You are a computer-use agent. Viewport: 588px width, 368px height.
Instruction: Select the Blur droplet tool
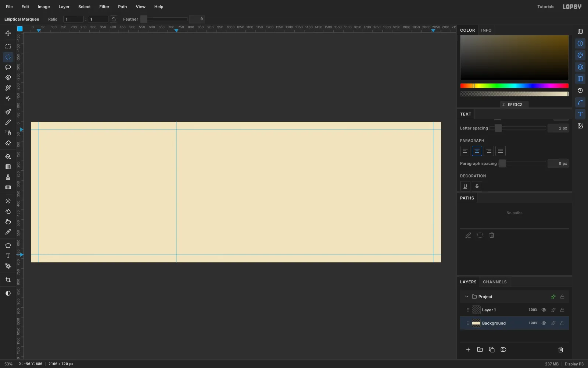(8, 211)
